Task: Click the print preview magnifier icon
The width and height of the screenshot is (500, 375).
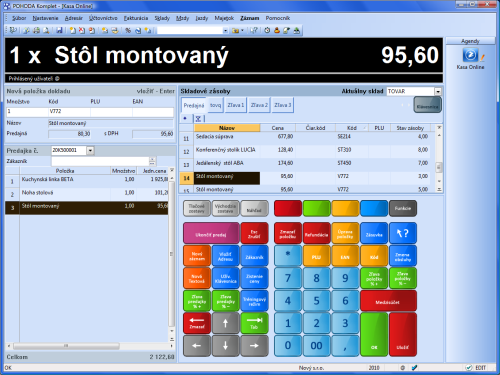Action: click(46, 30)
